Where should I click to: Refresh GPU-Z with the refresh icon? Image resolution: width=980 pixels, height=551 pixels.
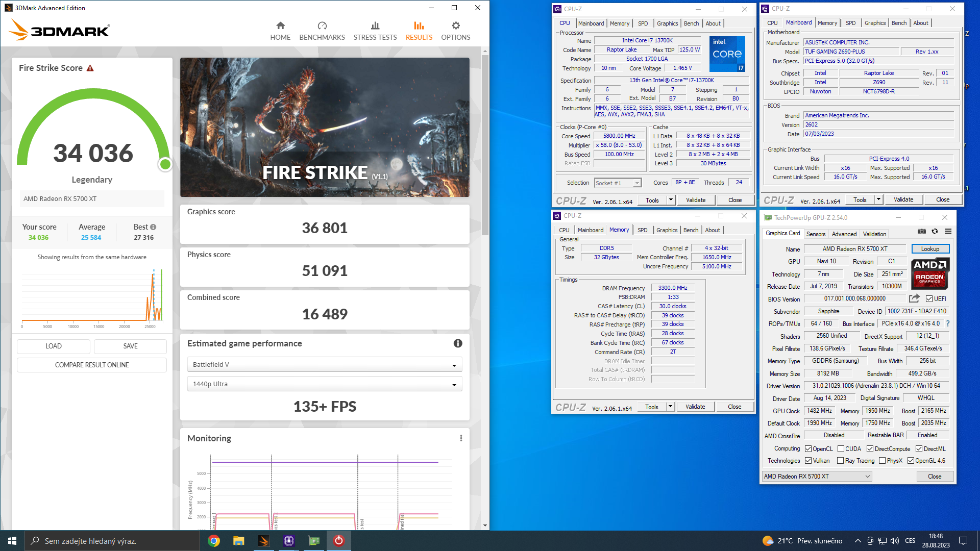coord(935,231)
